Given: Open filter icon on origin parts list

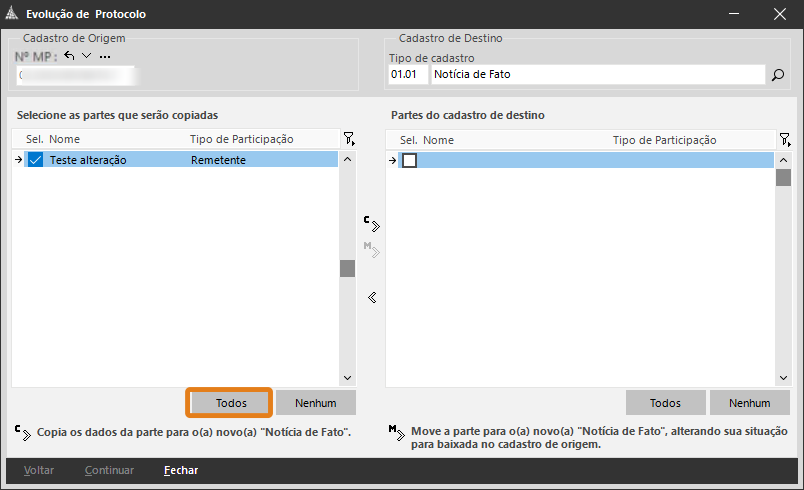Looking at the screenshot, I should [x=348, y=139].
